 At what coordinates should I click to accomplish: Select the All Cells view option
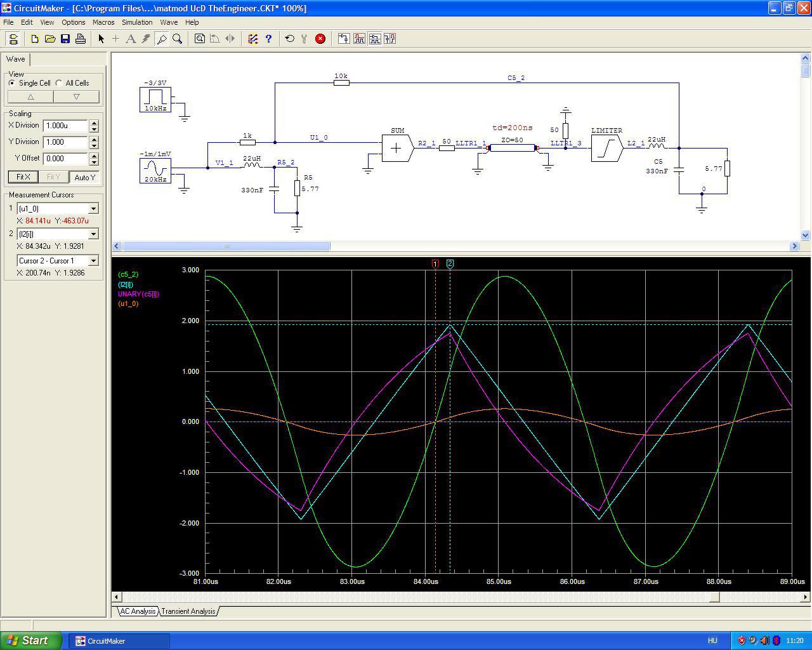tap(59, 83)
